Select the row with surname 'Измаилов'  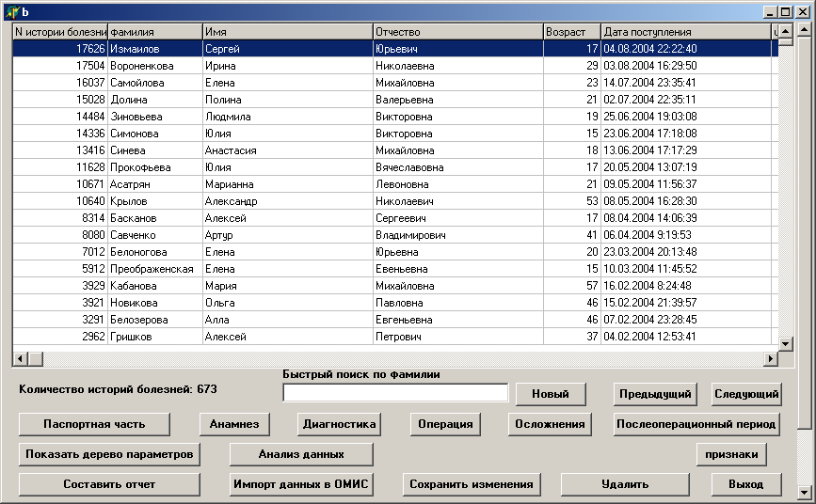[395, 49]
